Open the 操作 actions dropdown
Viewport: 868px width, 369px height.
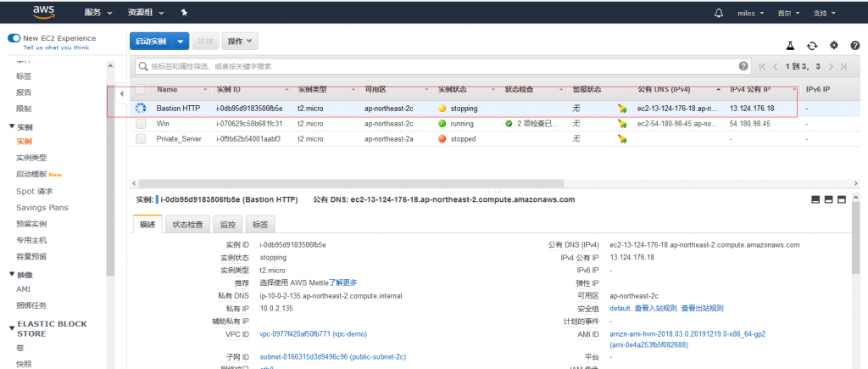coord(240,41)
